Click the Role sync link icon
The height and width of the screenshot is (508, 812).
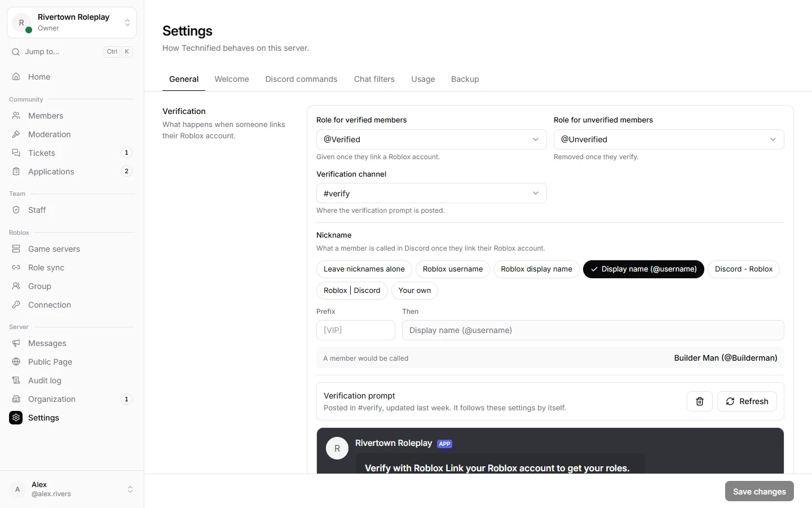point(16,268)
